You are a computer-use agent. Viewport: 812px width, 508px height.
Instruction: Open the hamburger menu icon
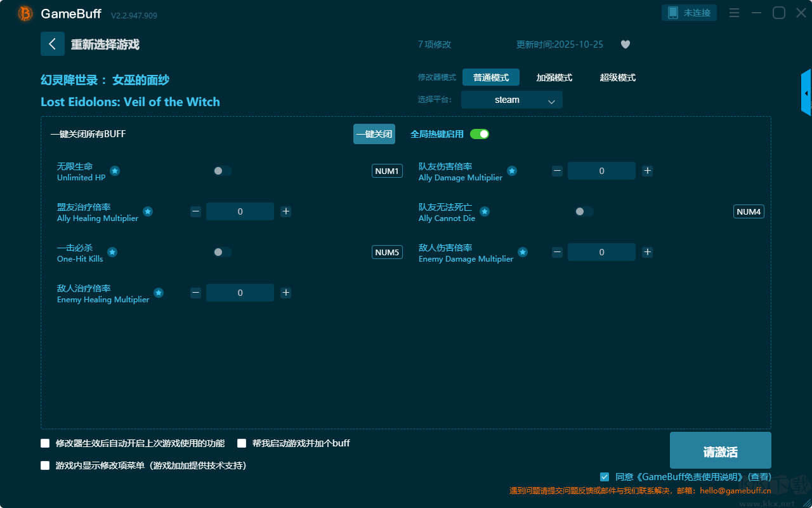coord(734,13)
